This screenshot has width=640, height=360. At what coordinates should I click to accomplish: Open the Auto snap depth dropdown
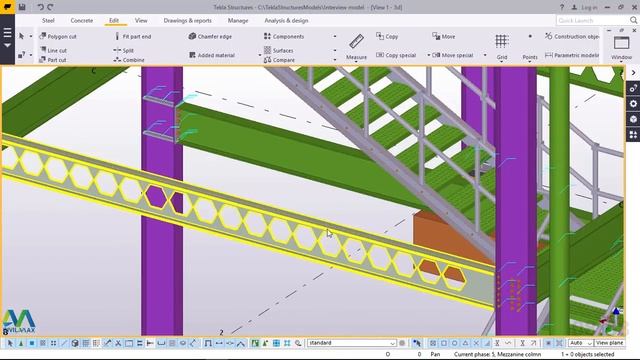tap(580, 343)
